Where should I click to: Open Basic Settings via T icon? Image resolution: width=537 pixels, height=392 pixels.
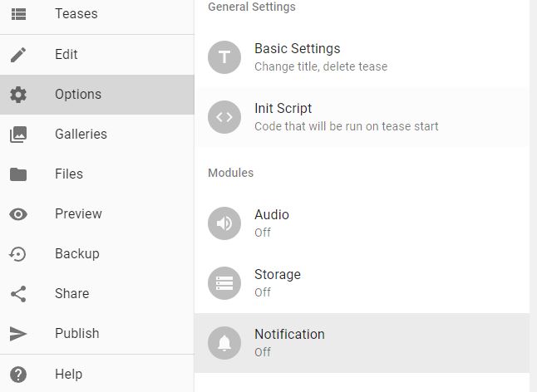tap(224, 57)
